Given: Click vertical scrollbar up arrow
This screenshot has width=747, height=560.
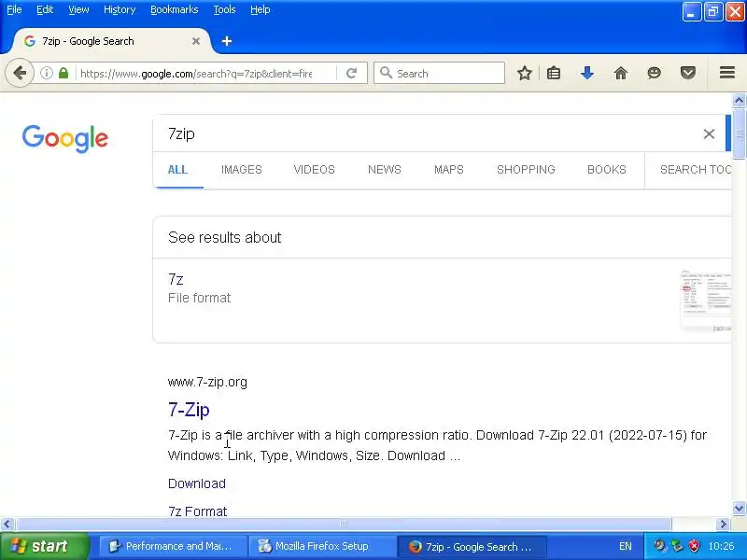Looking at the screenshot, I should (739, 100).
